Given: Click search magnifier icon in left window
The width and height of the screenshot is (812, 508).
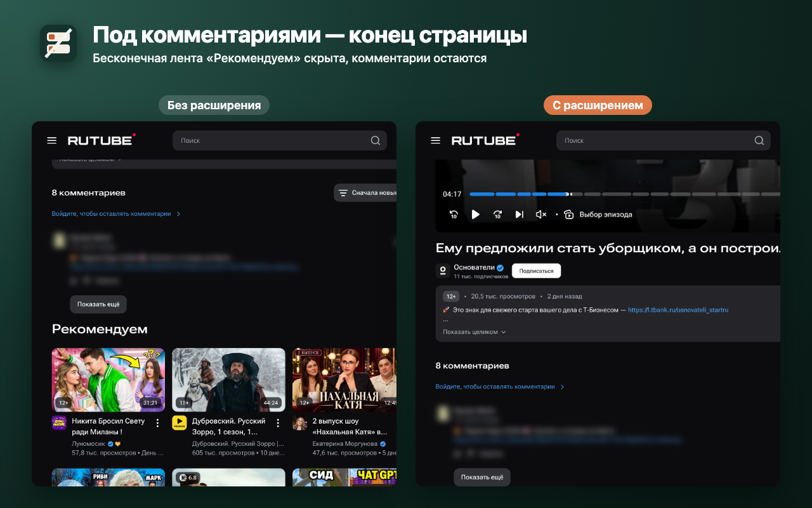Looking at the screenshot, I should 376,140.
